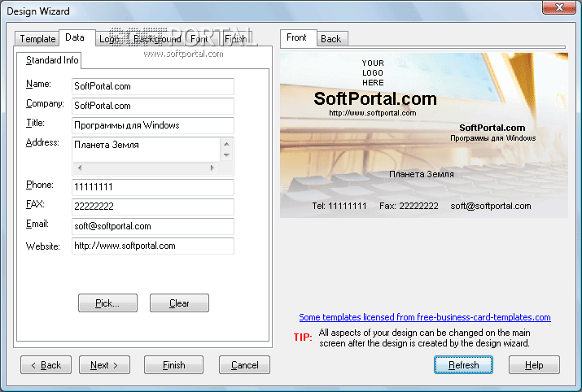This screenshot has height=392, width=582.
Task: Click into the Website field
Action: [x=153, y=246]
